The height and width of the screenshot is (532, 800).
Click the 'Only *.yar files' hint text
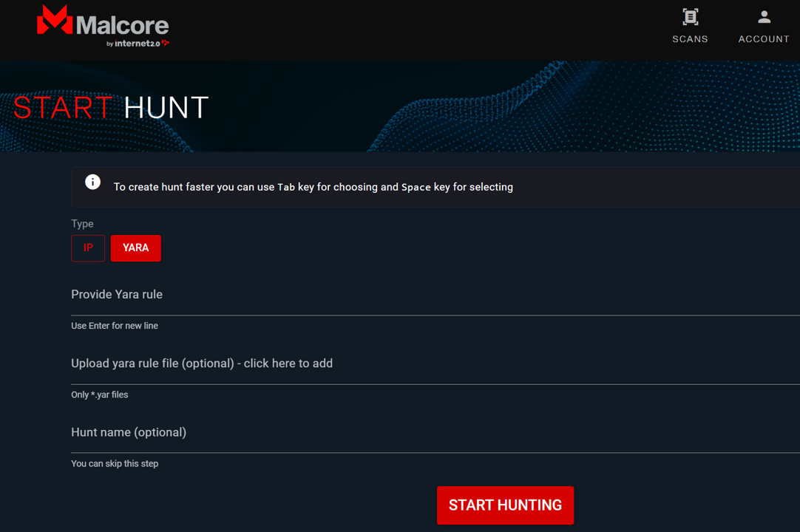pyautogui.click(x=100, y=395)
